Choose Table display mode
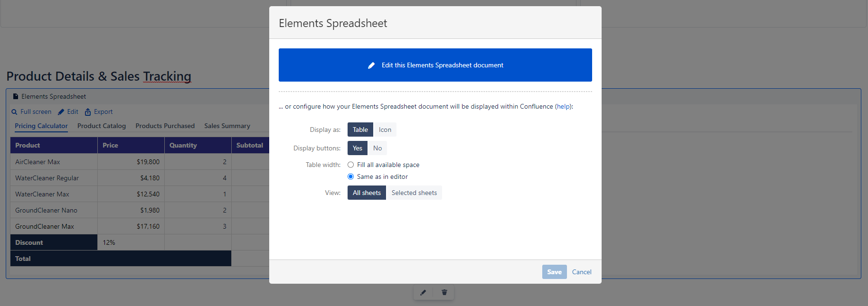This screenshot has height=306, width=868. click(360, 130)
